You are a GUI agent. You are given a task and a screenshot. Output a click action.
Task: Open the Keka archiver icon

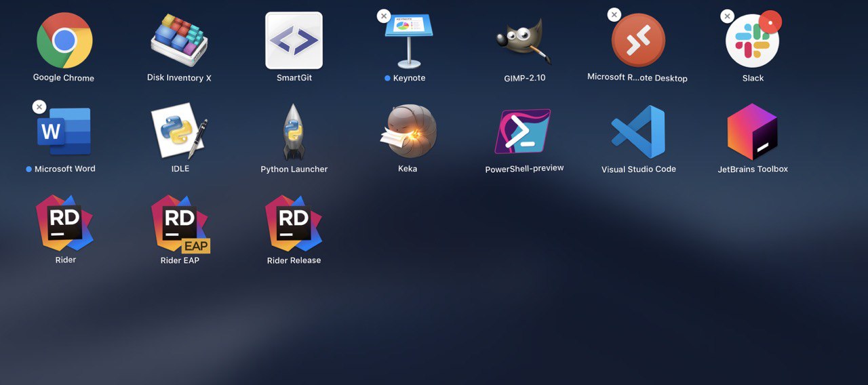click(x=408, y=131)
